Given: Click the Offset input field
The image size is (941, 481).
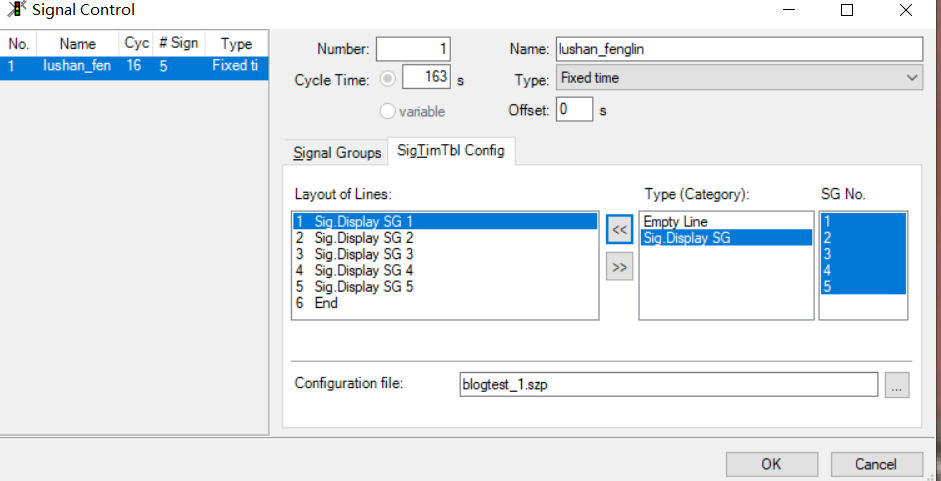Looking at the screenshot, I should coord(574,109).
